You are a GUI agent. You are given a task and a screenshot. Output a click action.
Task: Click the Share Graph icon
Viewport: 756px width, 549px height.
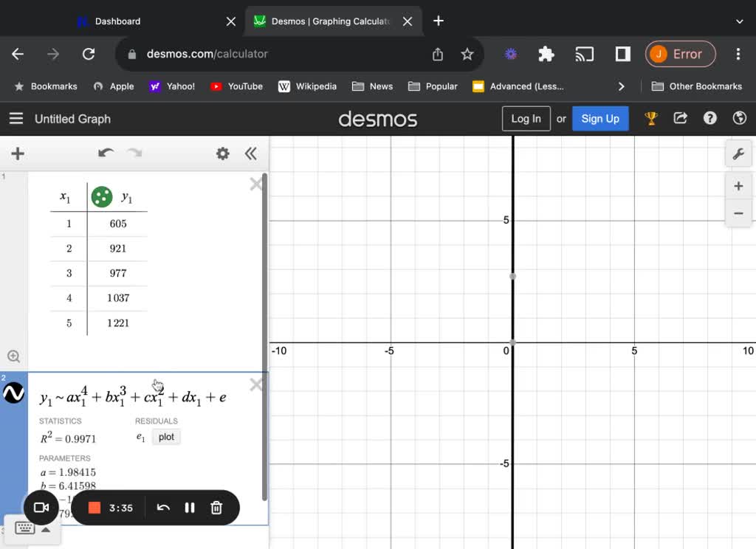681,118
